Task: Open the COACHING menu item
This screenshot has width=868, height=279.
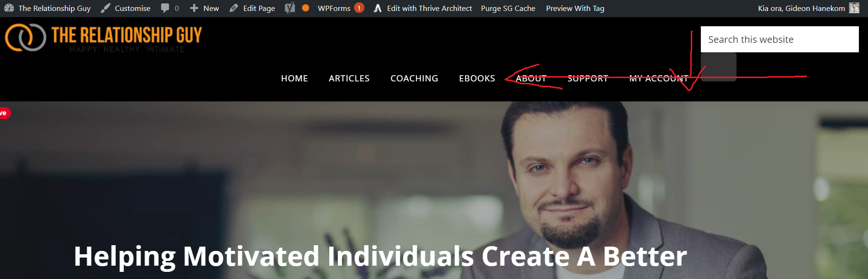Action: pyautogui.click(x=414, y=78)
